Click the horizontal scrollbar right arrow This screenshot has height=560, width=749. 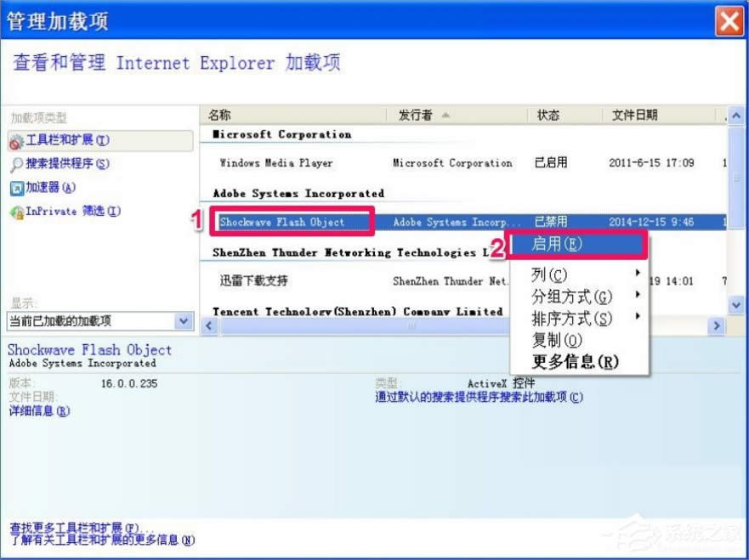click(717, 325)
